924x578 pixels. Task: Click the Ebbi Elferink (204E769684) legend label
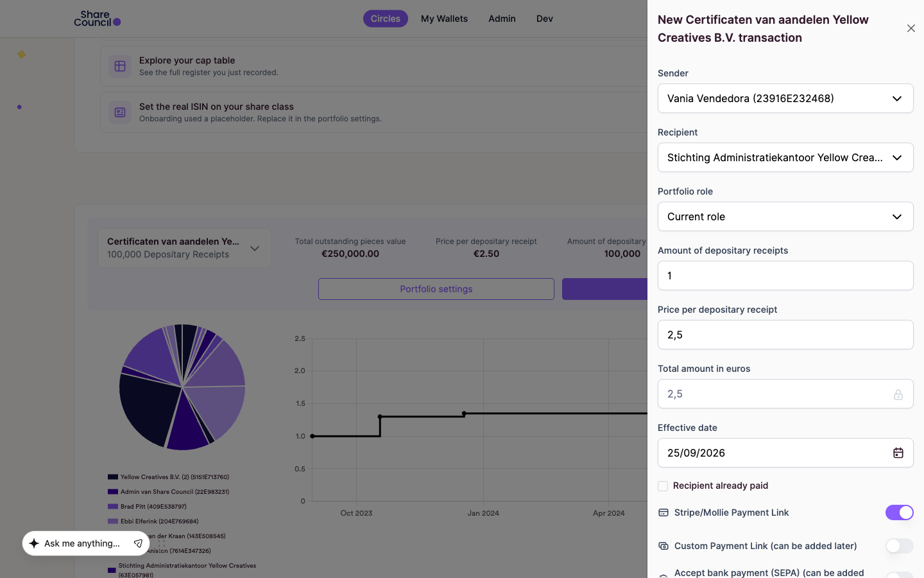160,521
